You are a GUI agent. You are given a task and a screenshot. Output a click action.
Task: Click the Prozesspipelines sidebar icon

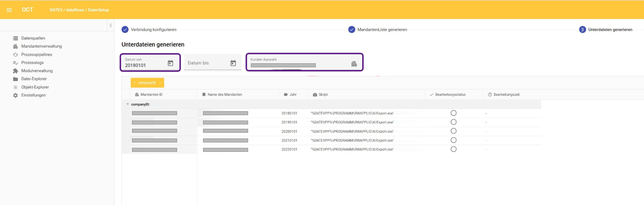click(x=15, y=55)
